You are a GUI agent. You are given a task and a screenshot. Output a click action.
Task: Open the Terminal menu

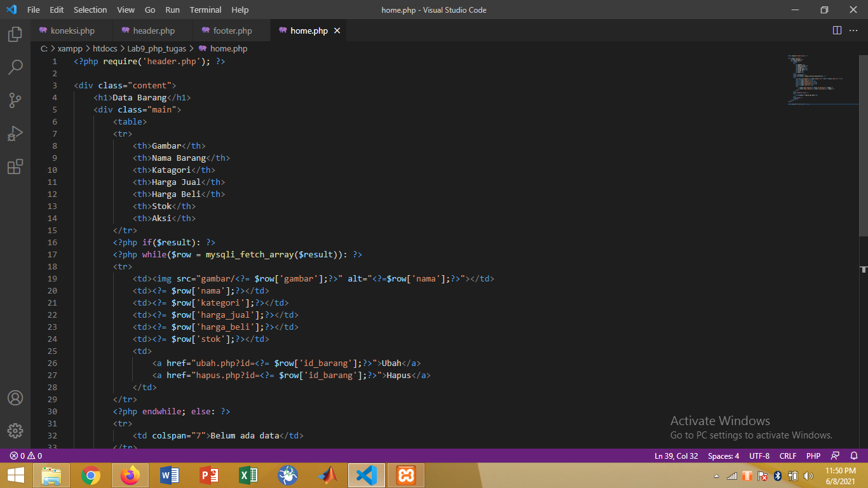[x=206, y=10]
